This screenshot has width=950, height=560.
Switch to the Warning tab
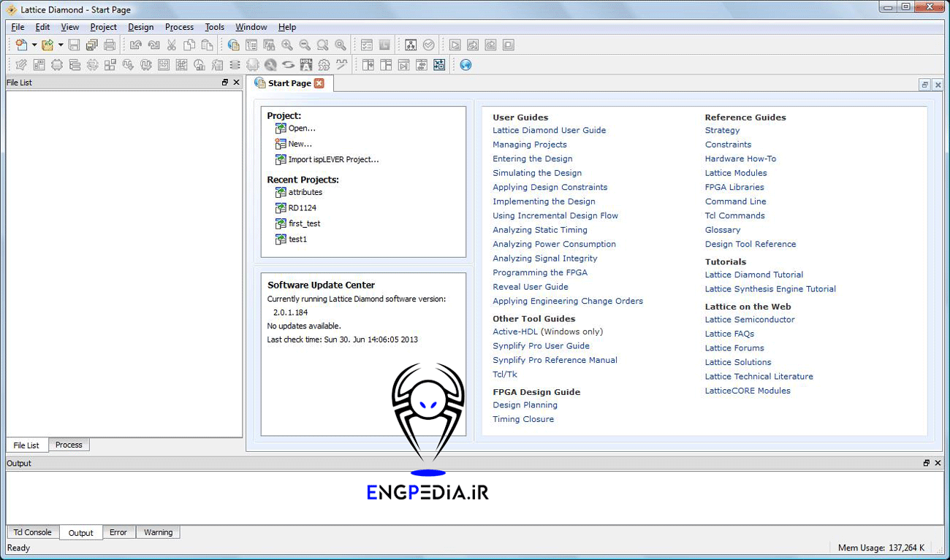[x=158, y=532]
